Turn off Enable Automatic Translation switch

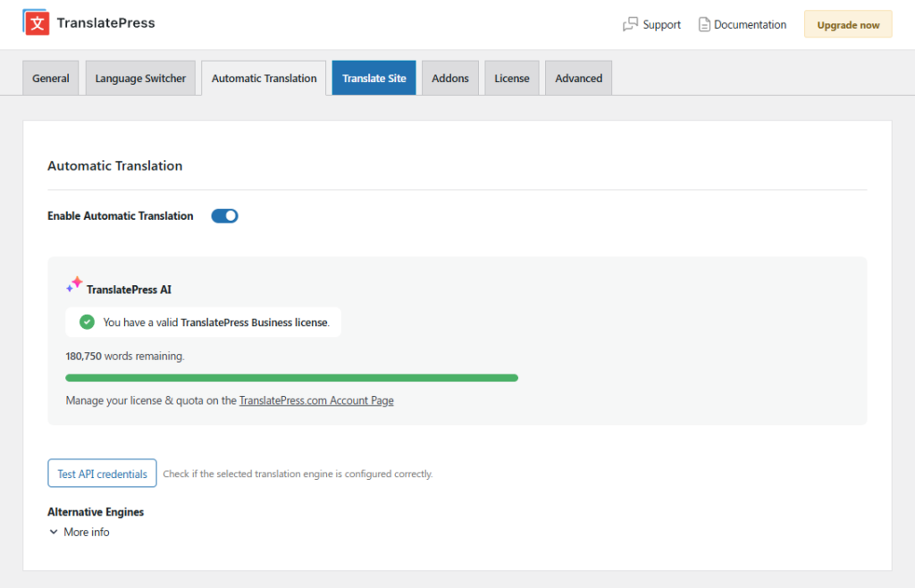click(x=224, y=215)
